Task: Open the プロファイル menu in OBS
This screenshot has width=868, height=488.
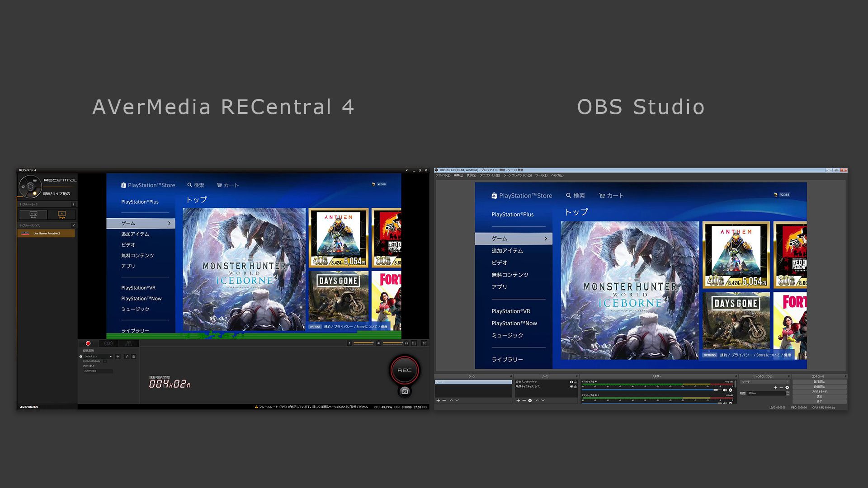Action: pyautogui.click(x=490, y=175)
